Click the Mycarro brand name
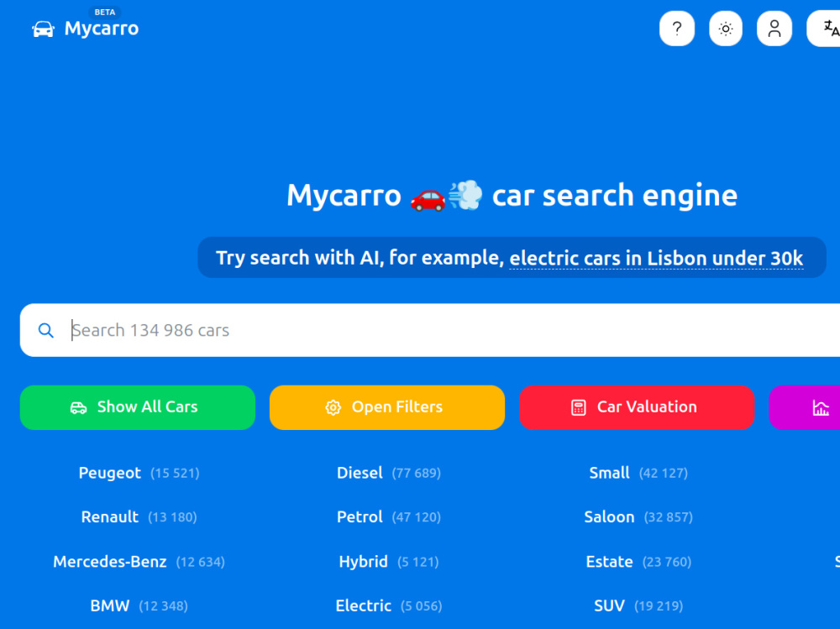Image resolution: width=840 pixels, height=629 pixels. click(x=102, y=29)
